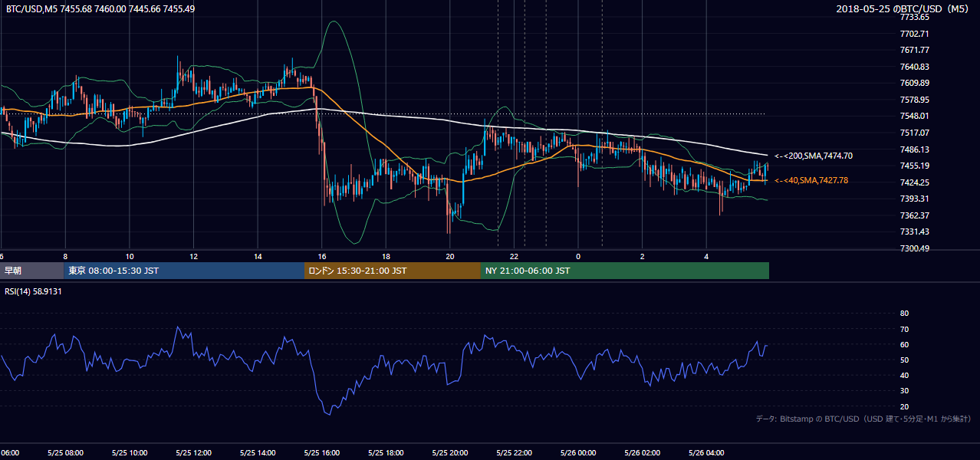Click the 7424.25 price axis label
This screenshot has width=980, height=460.
[x=915, y=182]
